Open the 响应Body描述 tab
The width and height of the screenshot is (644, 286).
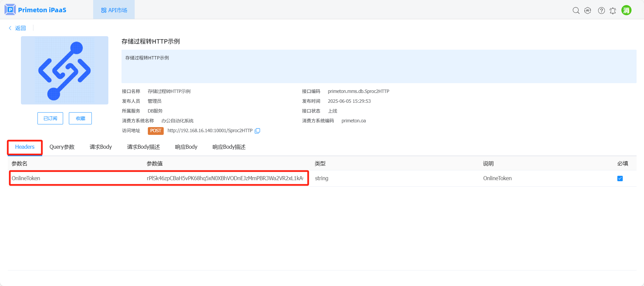tap(229, 147)
